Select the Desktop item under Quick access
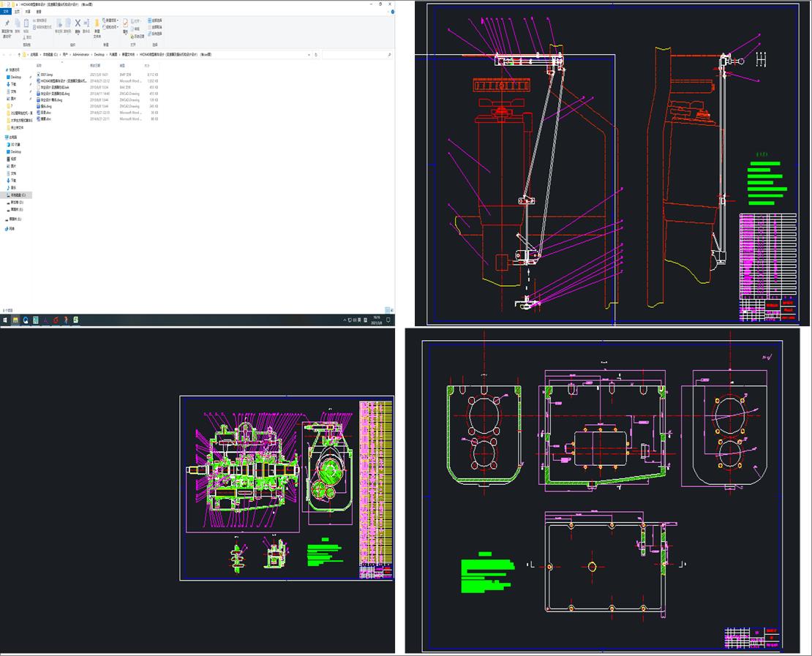The height and width of the screenshot is (656, 812). (15, 77)
